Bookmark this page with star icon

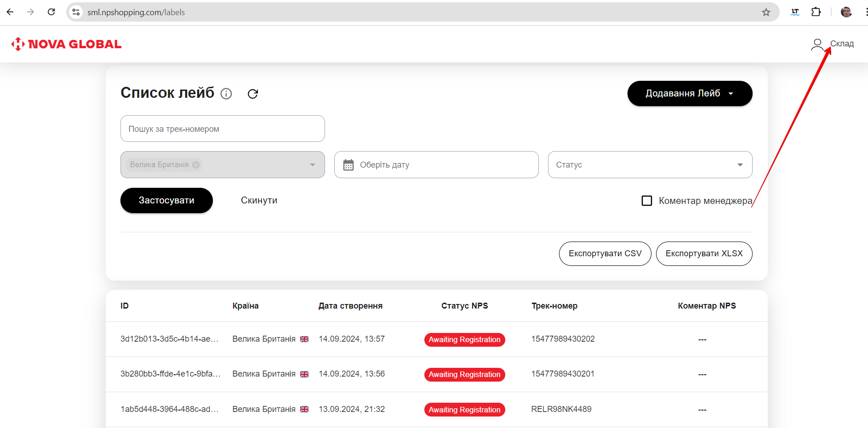coord(766,12)
